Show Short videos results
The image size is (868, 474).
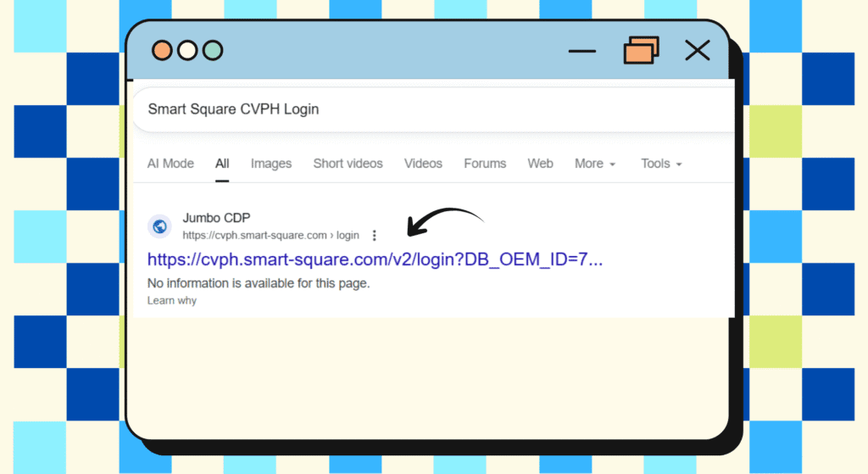(x=348, y=164)
